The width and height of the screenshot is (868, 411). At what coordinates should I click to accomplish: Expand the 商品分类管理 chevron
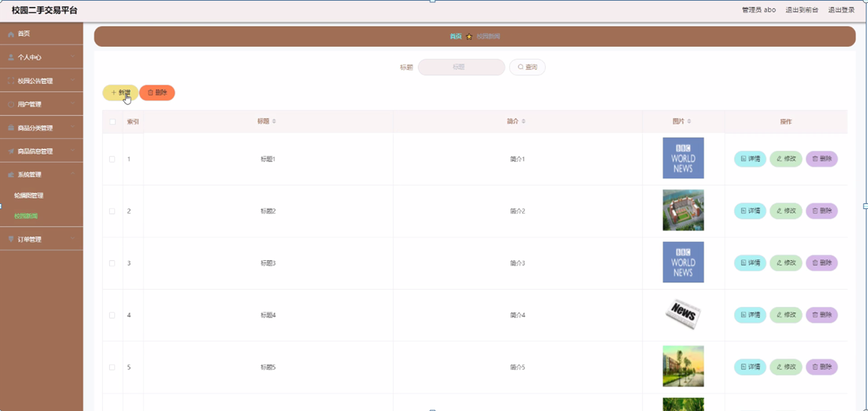pos(73,127)
